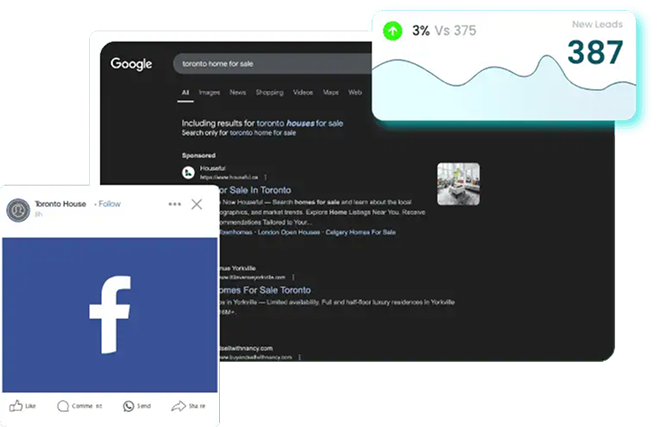Click the green up-arrow trend icon

click(393, 31)
